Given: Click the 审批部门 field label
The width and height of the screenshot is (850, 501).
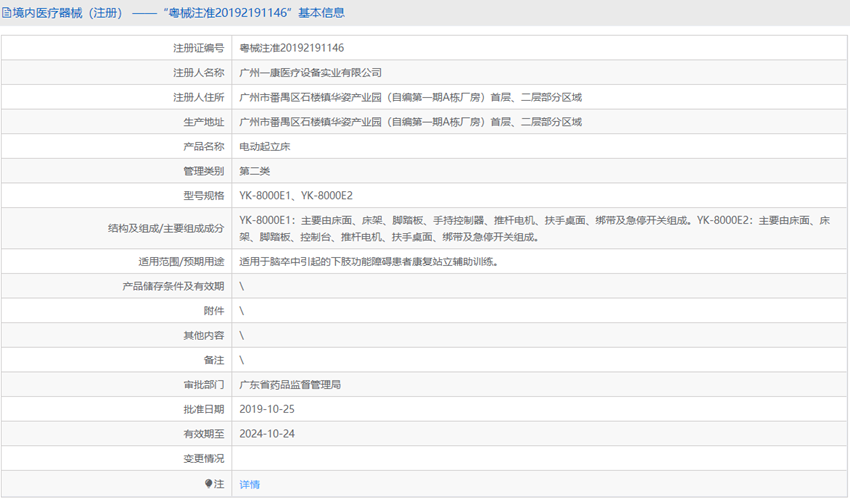Looking at the screenshot, I should 203,384.
